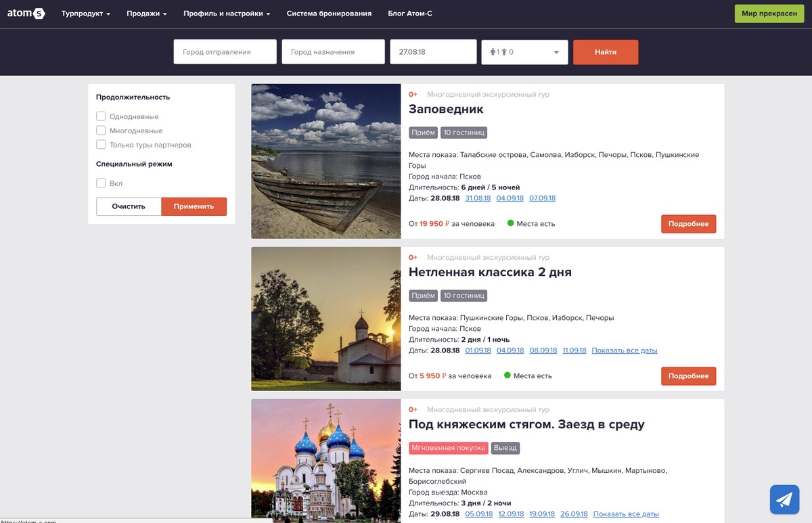Click the Выезд tag badge
This screenshot has height=523, width=812.
(505, 448)
